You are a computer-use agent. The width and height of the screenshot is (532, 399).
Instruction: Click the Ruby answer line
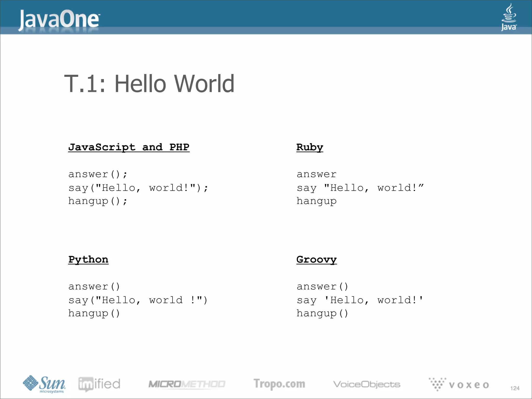(x=316, y=174)
